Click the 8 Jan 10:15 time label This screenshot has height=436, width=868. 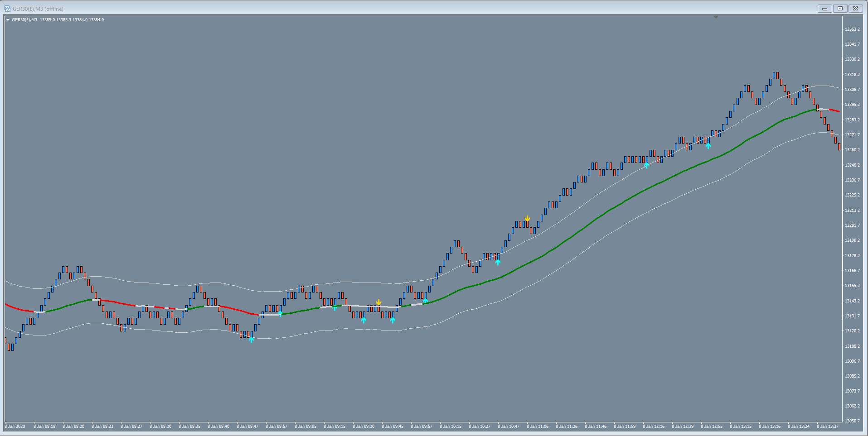click(x=451, y=426)
